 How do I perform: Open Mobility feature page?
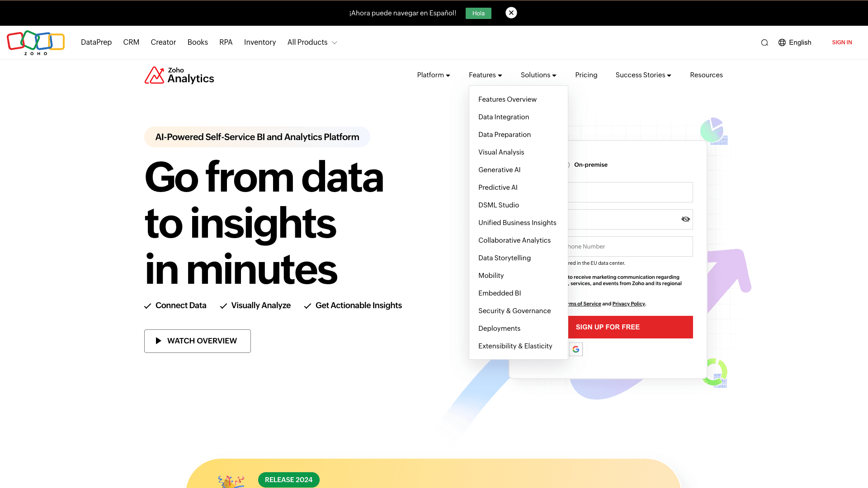[491, 276]
